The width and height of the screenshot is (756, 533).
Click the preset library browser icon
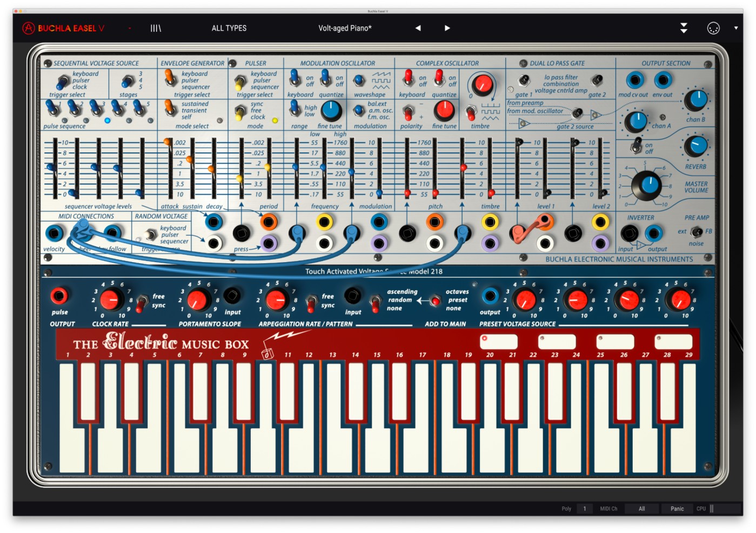155,28
